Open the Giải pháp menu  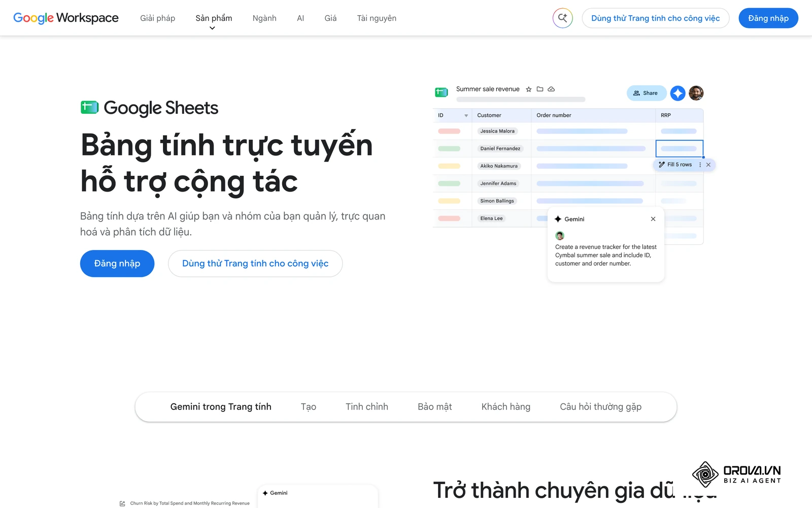[x=157, y=18]
